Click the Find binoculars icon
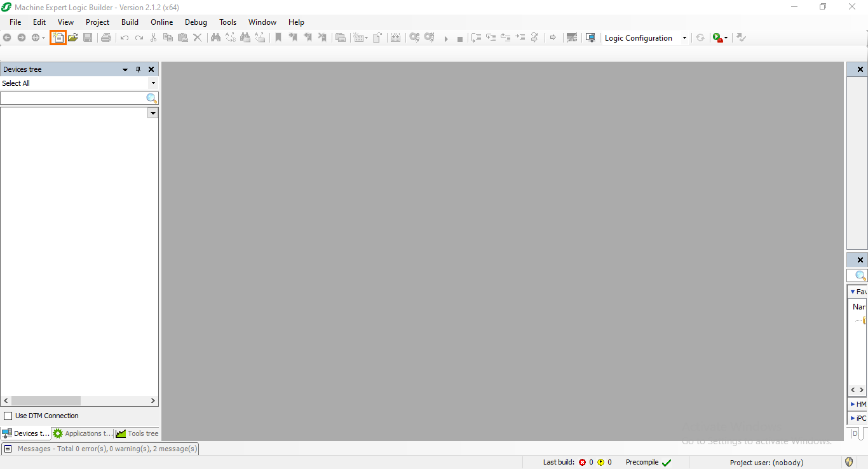 (215, 37)
